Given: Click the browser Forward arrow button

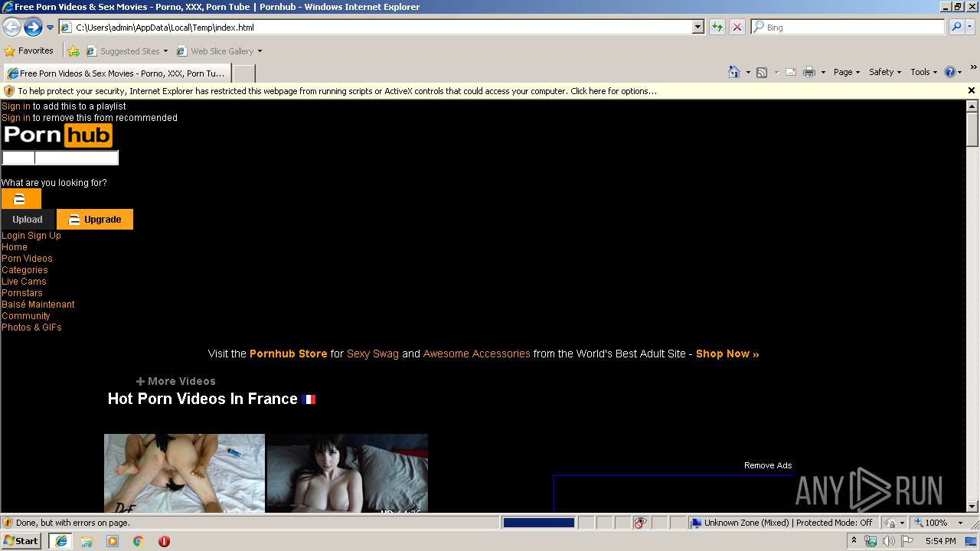Looking at the screenshot, I should [x=33, y=27].
